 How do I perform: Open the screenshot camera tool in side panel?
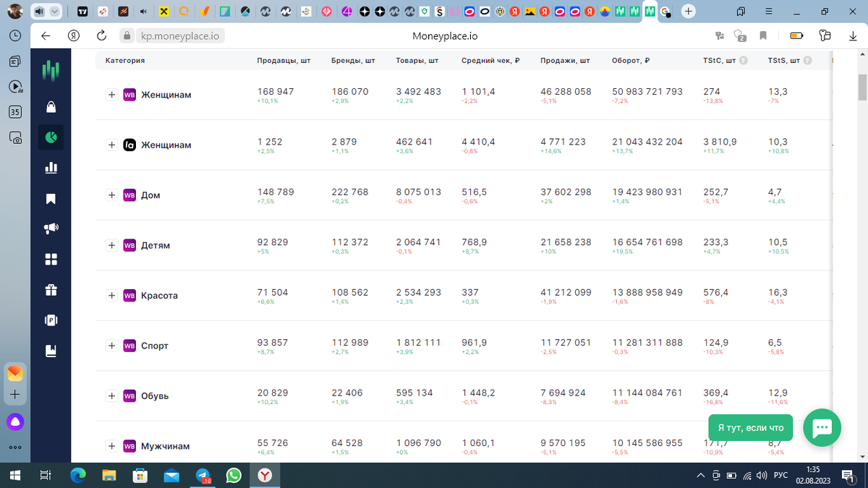click(x=15, y=137)
